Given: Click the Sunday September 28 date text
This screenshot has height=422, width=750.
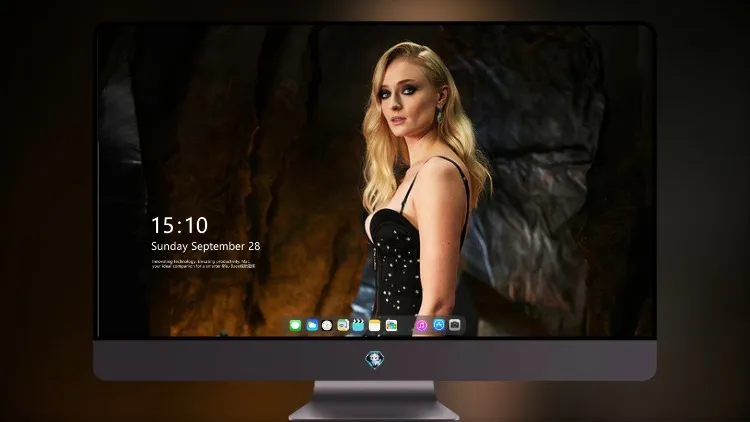Looking at the screenshot, I should pyautogui.click(x=206, y=246).
